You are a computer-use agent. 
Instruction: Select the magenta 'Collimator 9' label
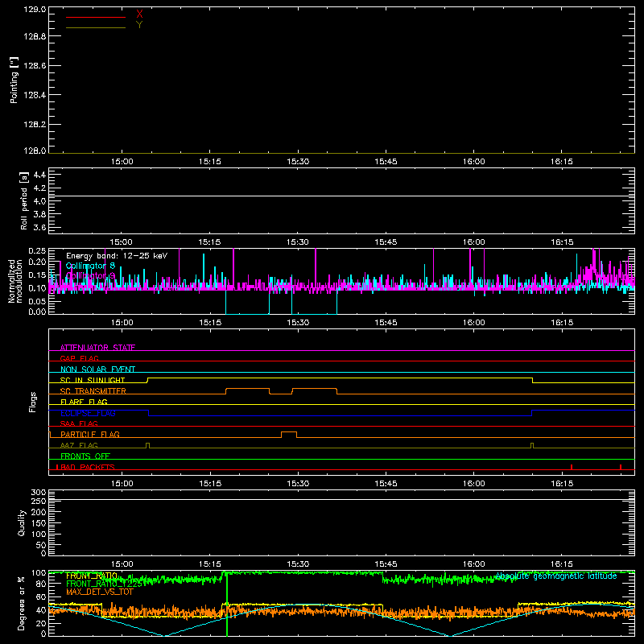coord(90,275)
